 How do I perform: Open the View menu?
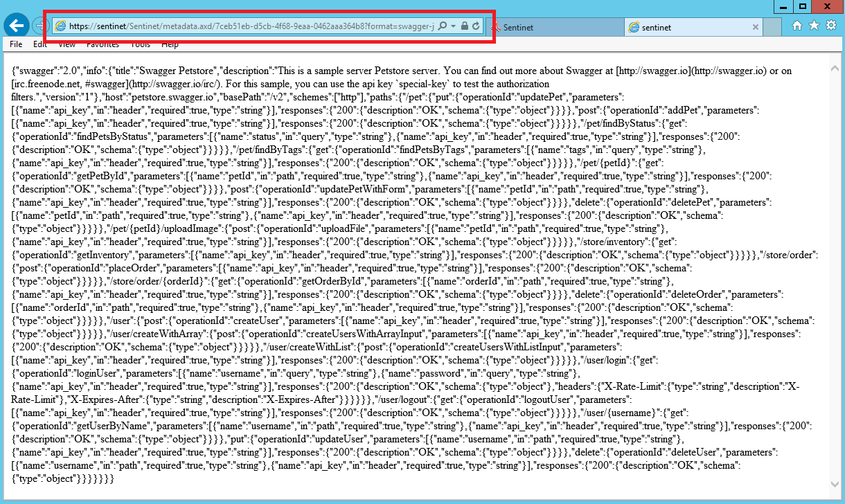click(x=67, y=44)
